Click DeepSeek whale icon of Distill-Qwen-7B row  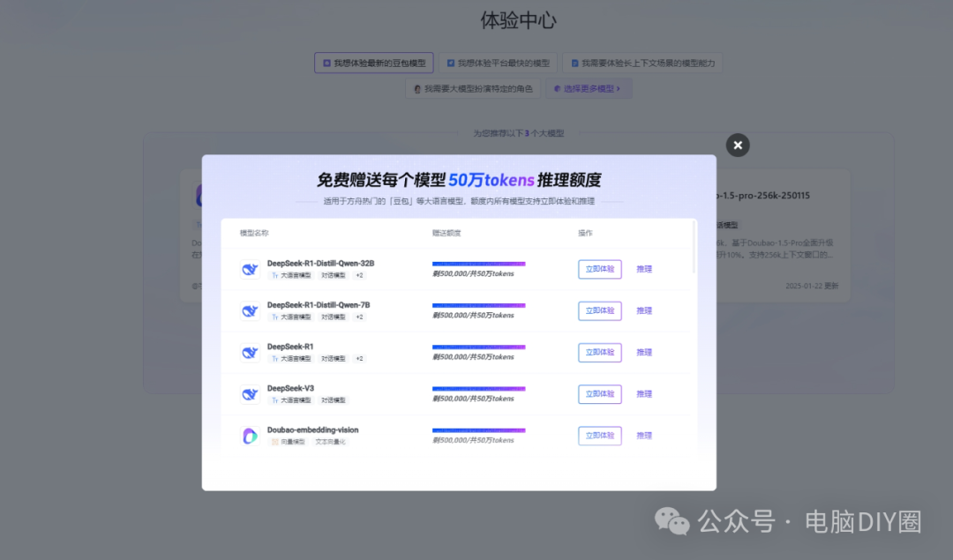[250, 311]
